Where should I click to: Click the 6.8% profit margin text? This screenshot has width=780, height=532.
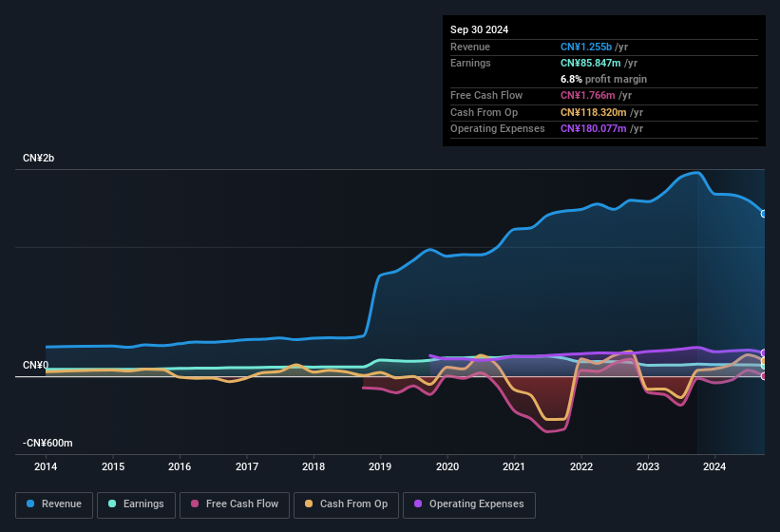603,79
